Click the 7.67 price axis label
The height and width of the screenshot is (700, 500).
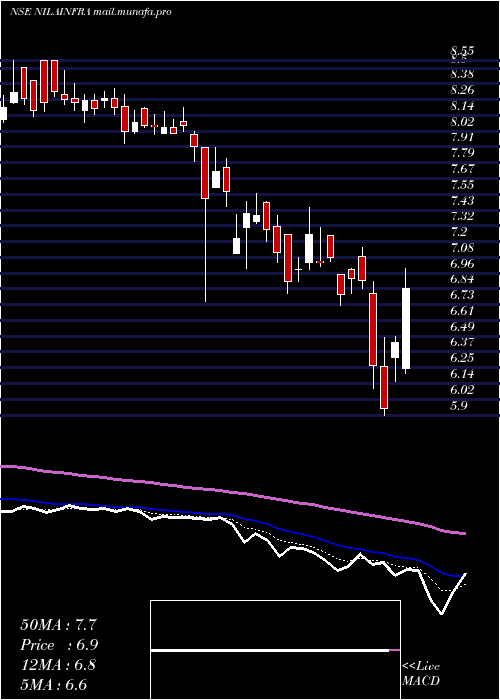[462, 169]
